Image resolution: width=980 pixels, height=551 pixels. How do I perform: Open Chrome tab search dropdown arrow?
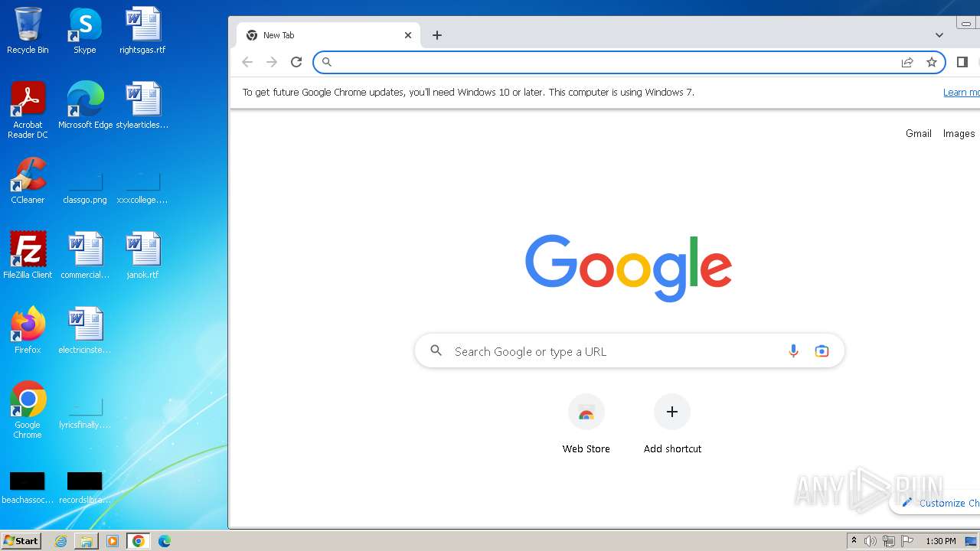point(939,35)
